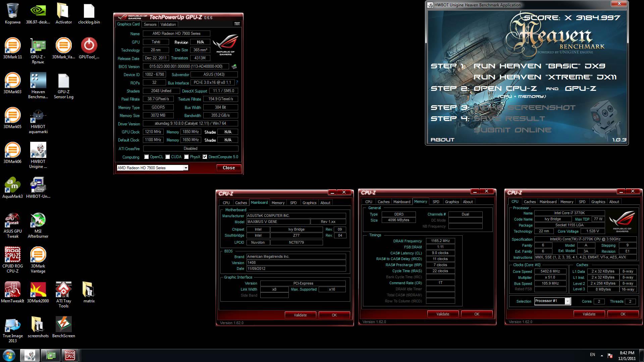Image resolution: width=644 pixels, height=362 pixels.
Task: Show hidden tray icons arrow
Action: 602,355
